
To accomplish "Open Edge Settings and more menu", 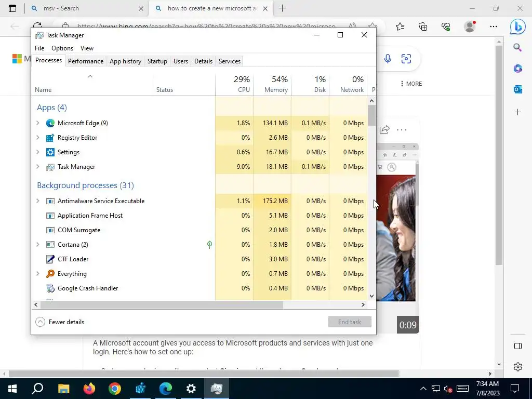I will [x=494, y=26].
